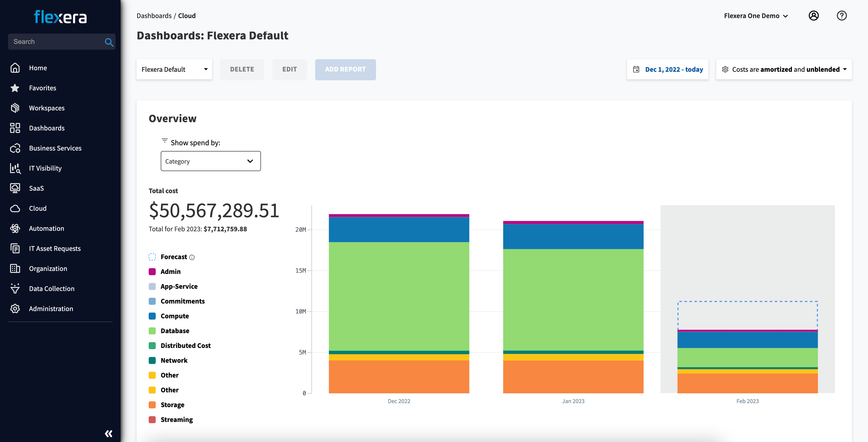868x442 pixels.
Task: Expand the Category spend-by dropdown
Action: tap(211, 161)
